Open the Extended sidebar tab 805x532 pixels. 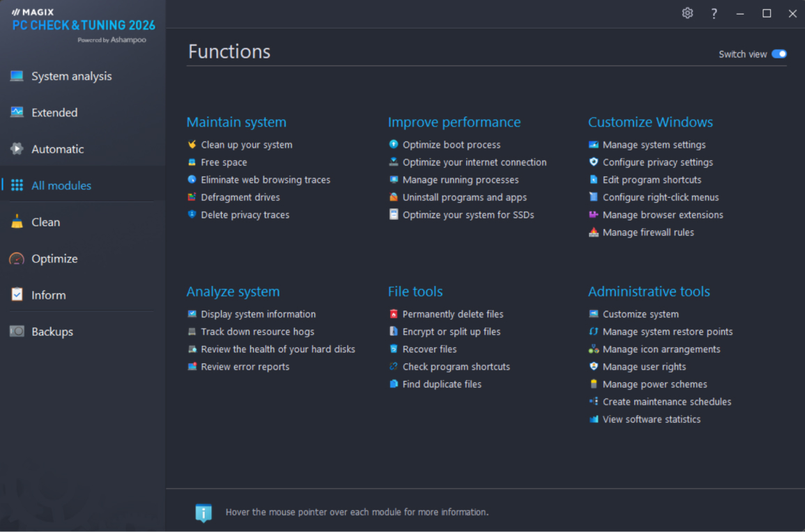point(54,113)
